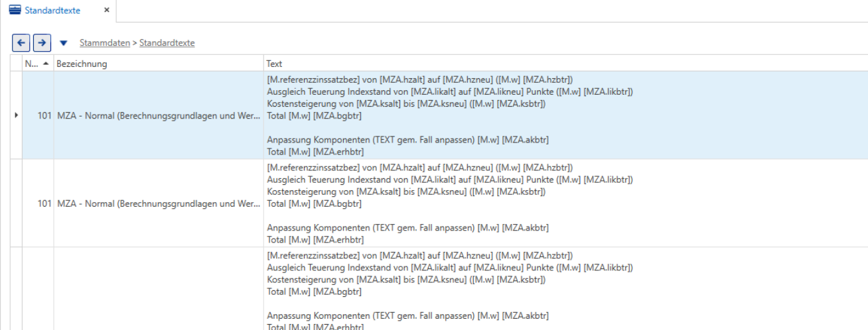Go forward with the right arrow button
This screenshot has height=330, width=868.
(42, 42)
